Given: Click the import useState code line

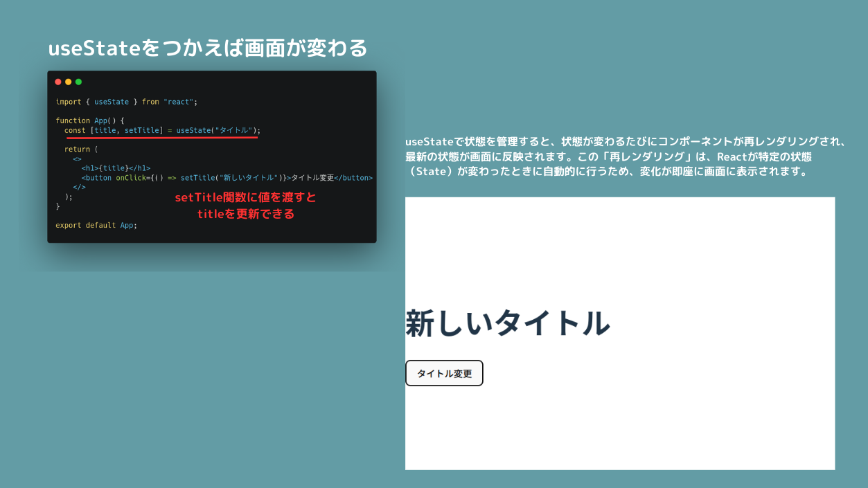Looking at the screenshot, I should click(127, 102).
